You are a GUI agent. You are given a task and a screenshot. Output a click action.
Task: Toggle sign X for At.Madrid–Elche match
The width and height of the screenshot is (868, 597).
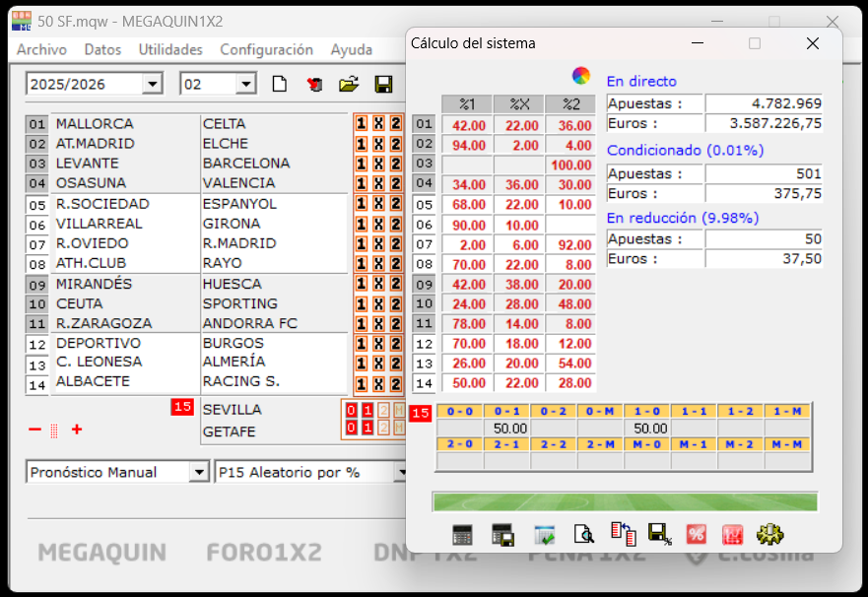tap(378, 144)
